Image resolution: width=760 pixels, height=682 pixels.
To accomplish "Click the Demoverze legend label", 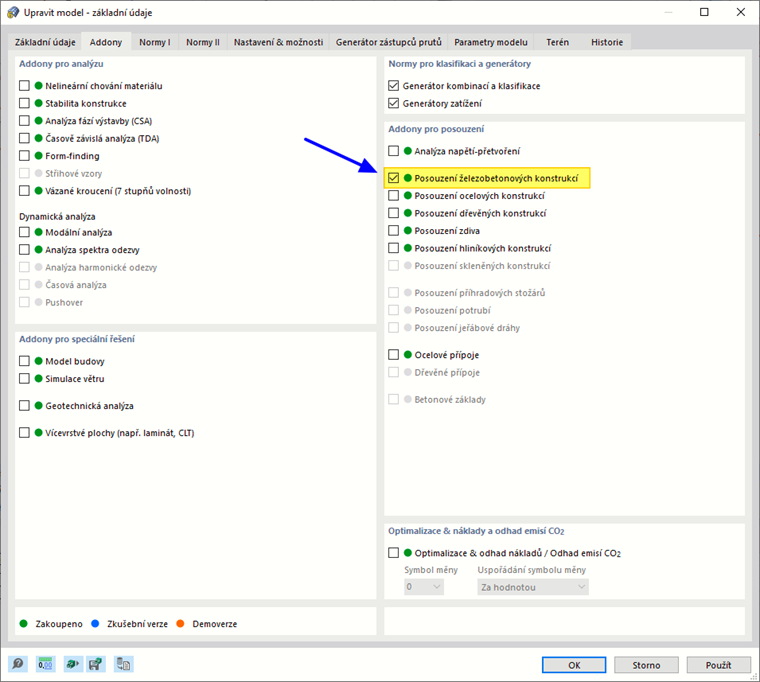I will coord(215,624).
